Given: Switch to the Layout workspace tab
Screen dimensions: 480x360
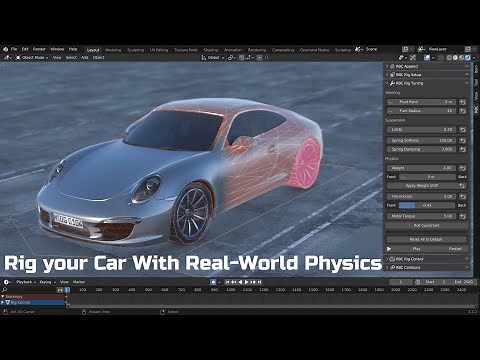Looking at the screenshot, I should point(93,50).
